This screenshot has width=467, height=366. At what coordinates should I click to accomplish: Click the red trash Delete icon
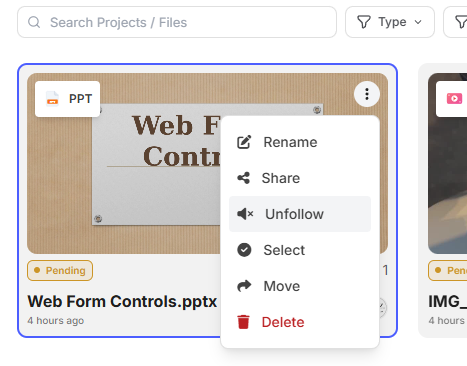243,322
